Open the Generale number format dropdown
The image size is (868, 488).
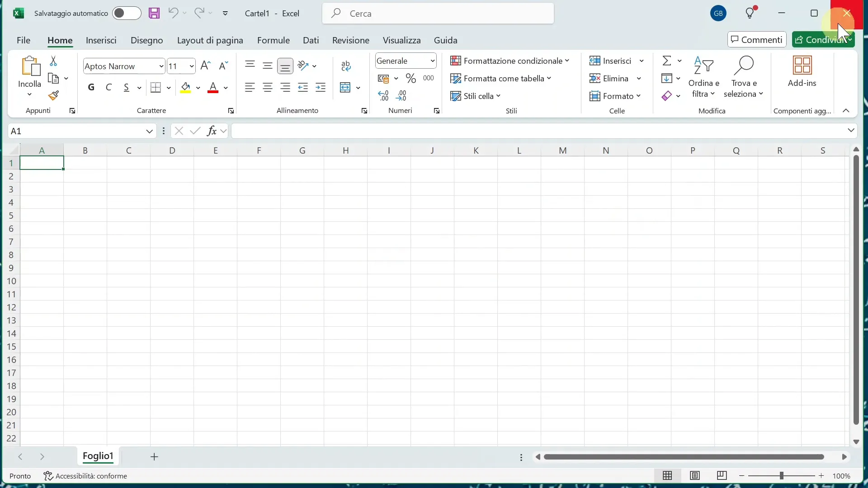(433, 61)
